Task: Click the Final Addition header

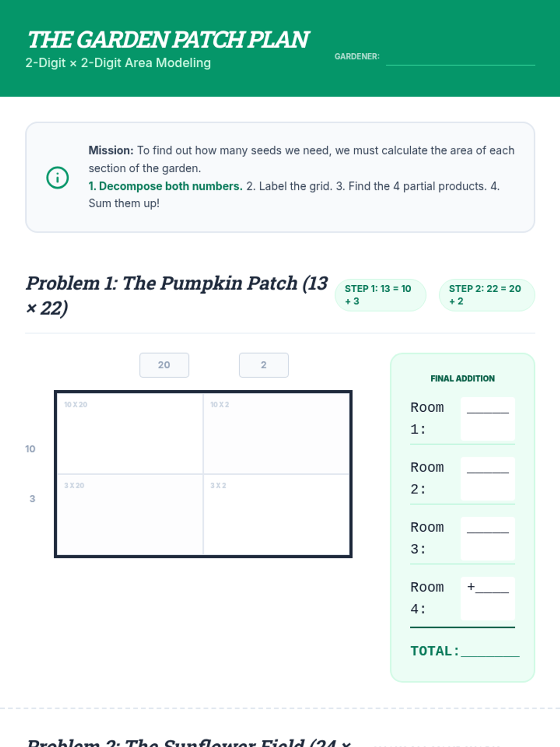Action: 462,379
